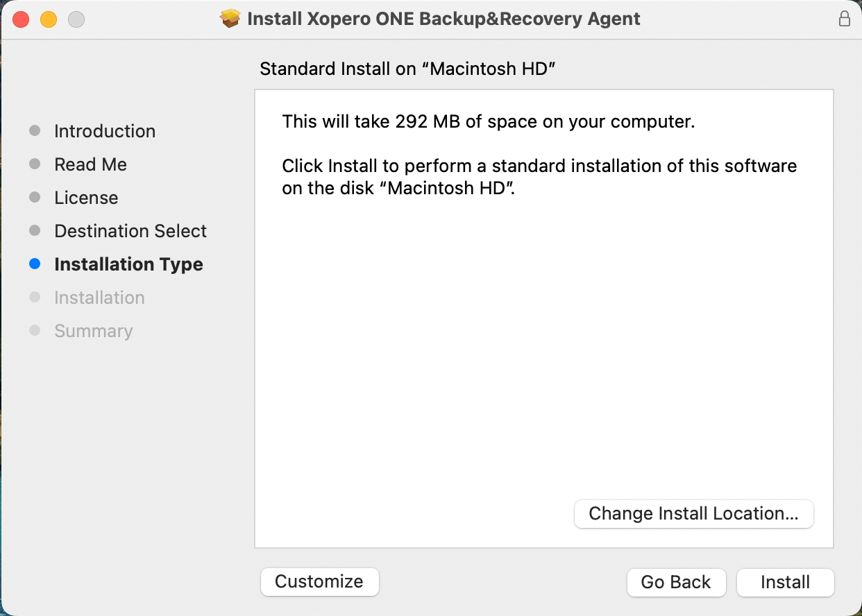862x616 pixels.
Task: Click the dimmed bullet beside Summary
Action: tap(35, 331)
